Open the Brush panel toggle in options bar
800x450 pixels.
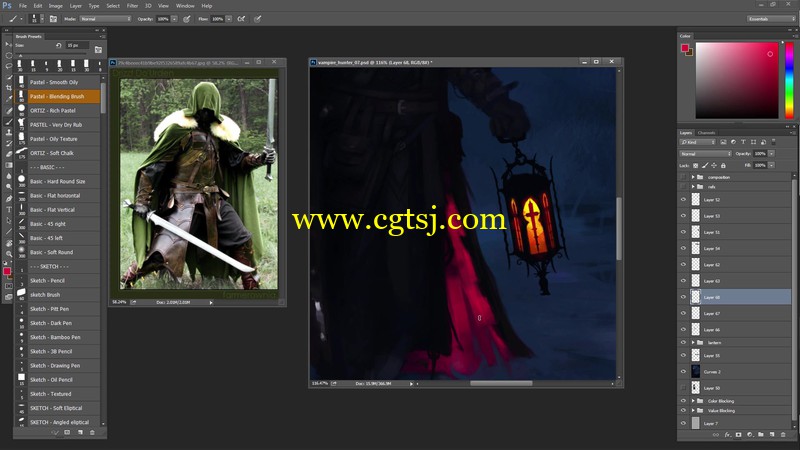53,19
